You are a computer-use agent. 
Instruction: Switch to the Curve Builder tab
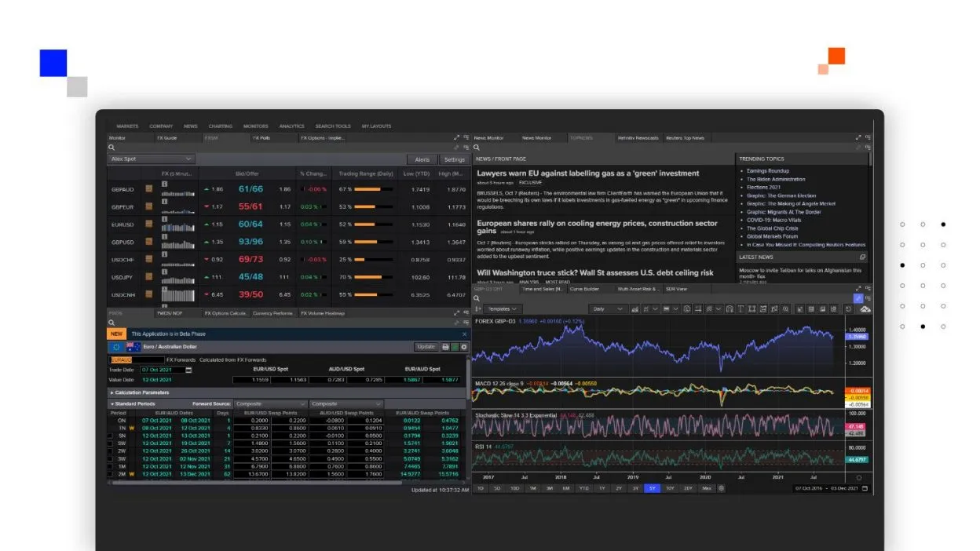pyautogui.click(x=583, y=289)
